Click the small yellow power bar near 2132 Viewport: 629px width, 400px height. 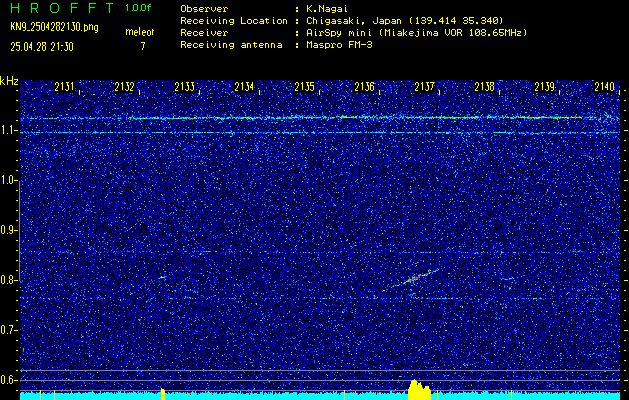coord(163,394)
